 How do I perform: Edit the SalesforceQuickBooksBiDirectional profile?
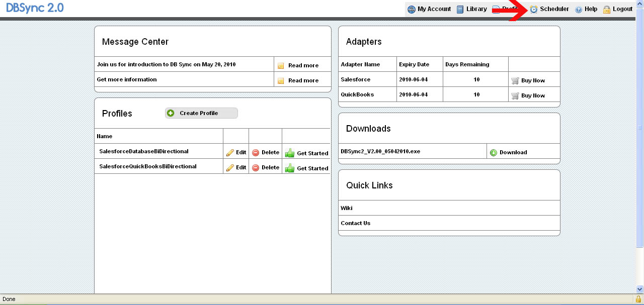[x=236, y=168]
